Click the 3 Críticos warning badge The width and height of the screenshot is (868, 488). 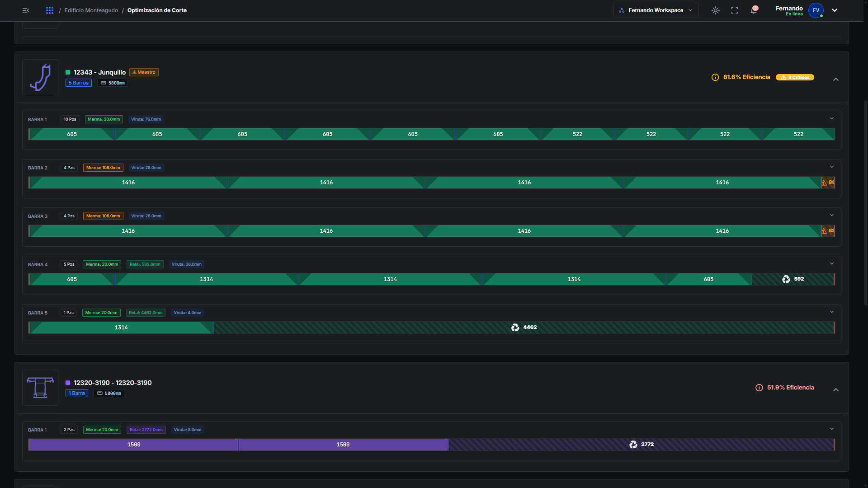[x=795, y=77]
